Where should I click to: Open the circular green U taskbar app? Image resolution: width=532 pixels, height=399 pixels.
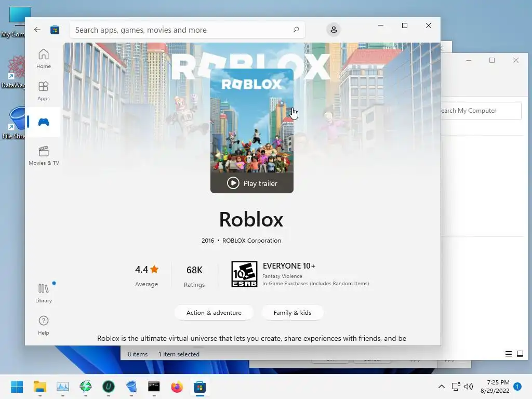(x=109, y=387)
